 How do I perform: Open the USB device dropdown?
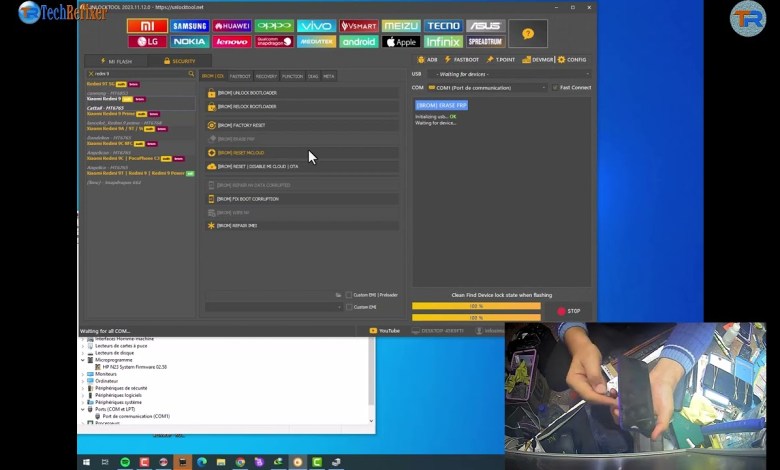pyautogui.click(x=508, y=74)
